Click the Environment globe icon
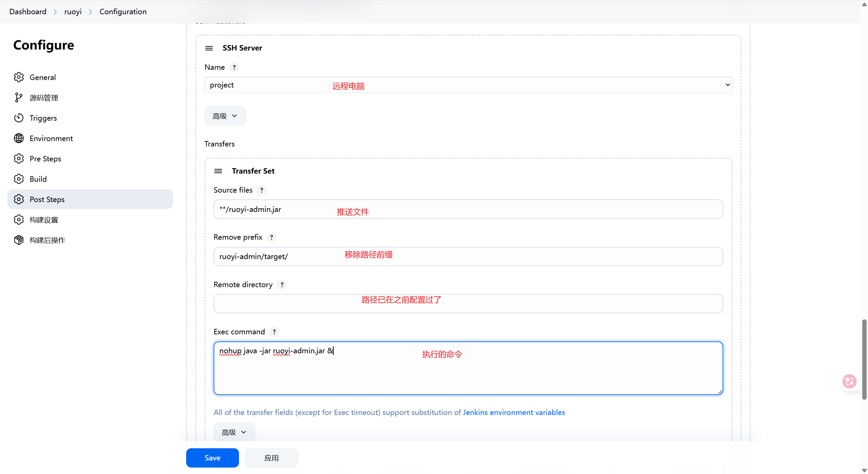This screenshot has width=868, height=474. 19,138
